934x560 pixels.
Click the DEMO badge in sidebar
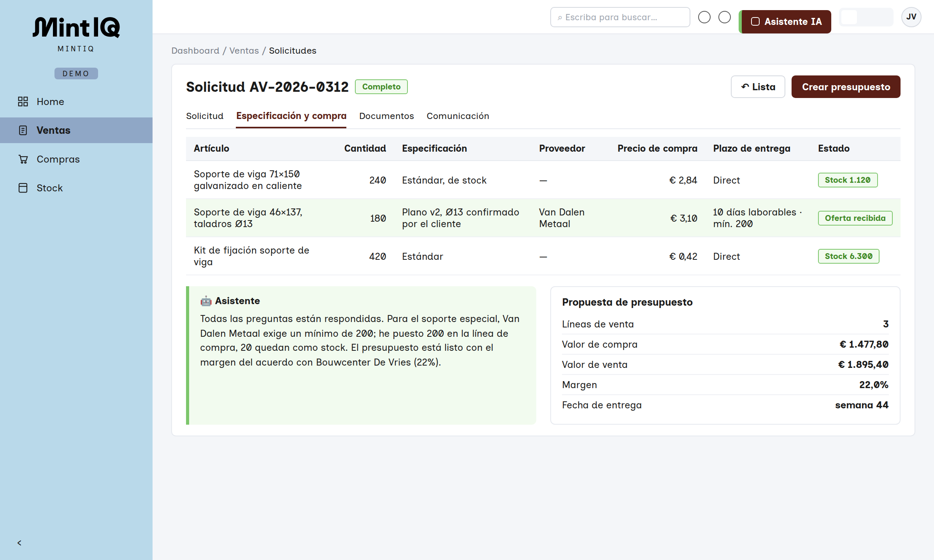pos(76,73)
